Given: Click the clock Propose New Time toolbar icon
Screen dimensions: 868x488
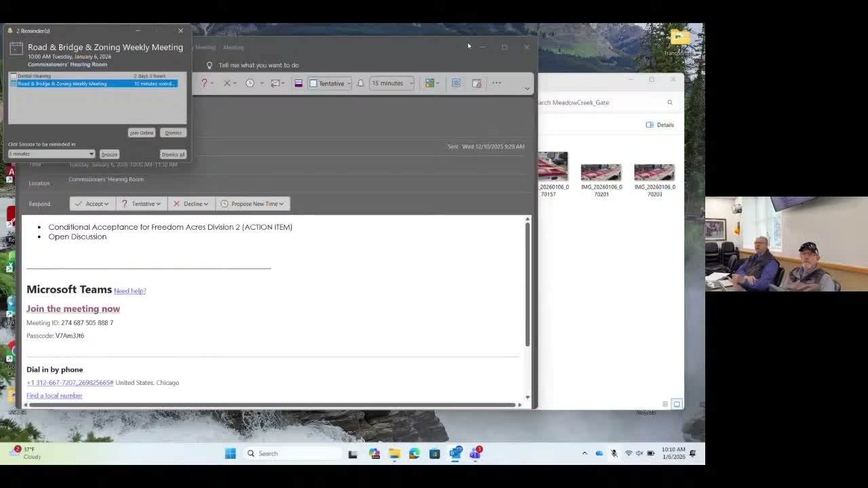Looking at the screenshot, I should click(250, 83).
